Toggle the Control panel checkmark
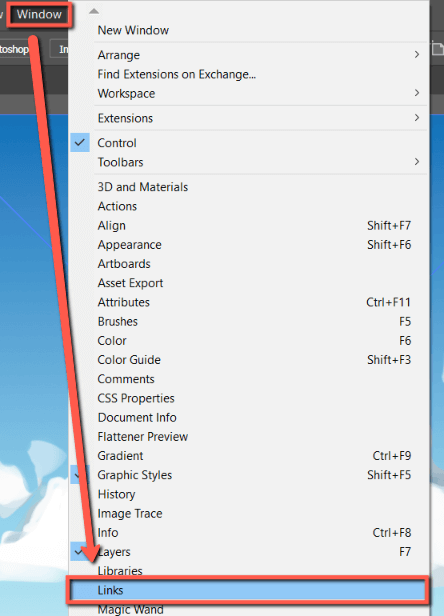The height and width of the screenshot is (616, 444). tap(80, 143)
